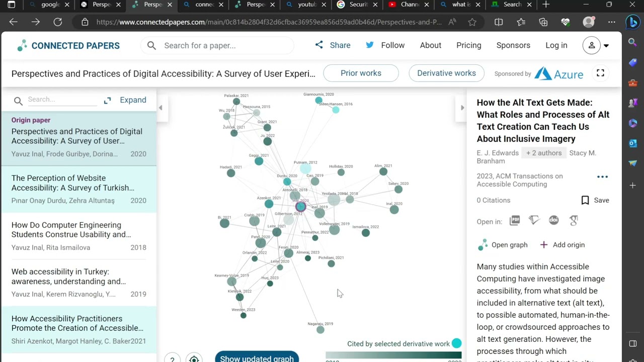Click the Derivative works button
644x362 pixels.
pyautogui.click(x=446, y=73)
